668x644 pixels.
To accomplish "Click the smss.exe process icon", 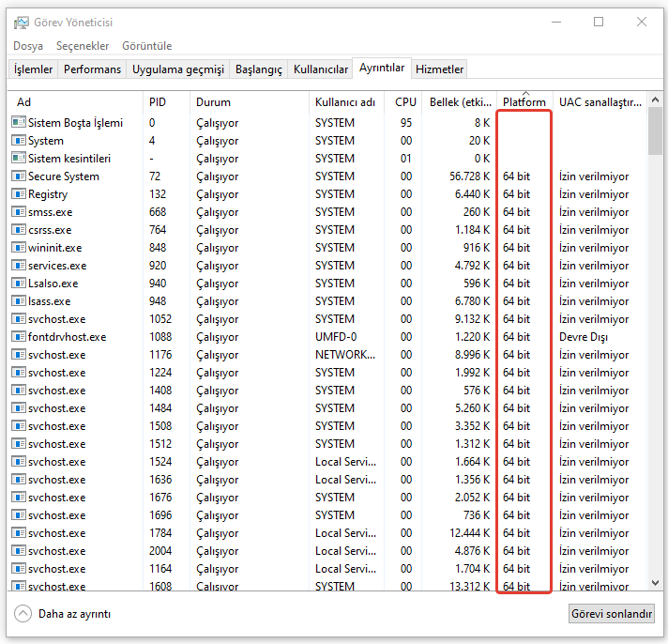I will click(18, 212).
